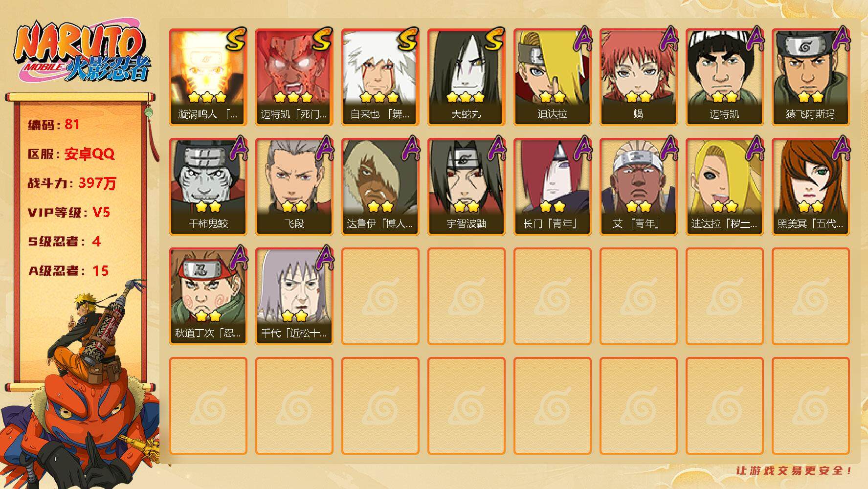Open the 干柿鬼鲛 ninja card

pos(208,187)
